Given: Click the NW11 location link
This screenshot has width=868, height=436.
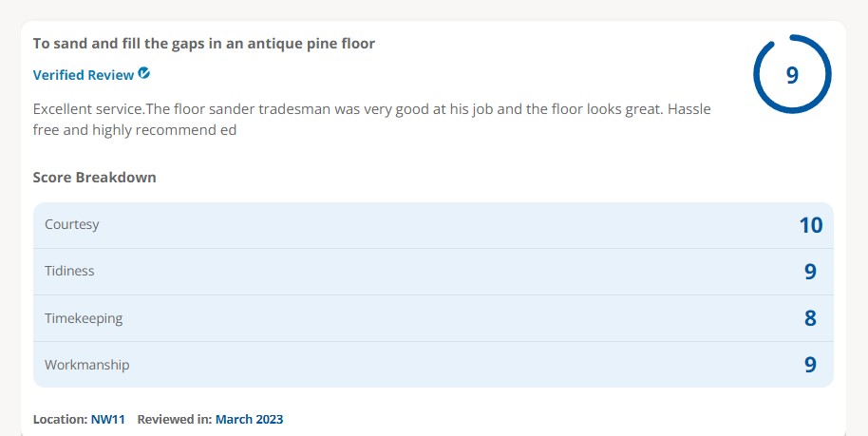Looking at the screenshot, I should 107,419.
